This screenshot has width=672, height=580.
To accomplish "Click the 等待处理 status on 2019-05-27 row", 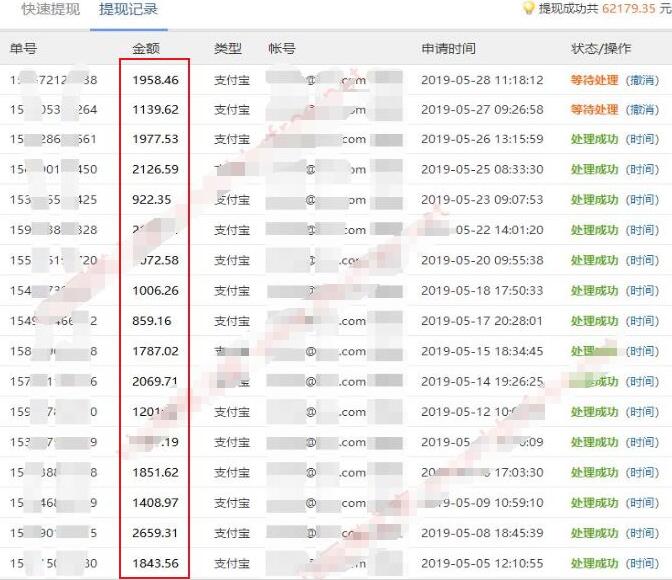I will pyautogui.click(x=594, y=110).
